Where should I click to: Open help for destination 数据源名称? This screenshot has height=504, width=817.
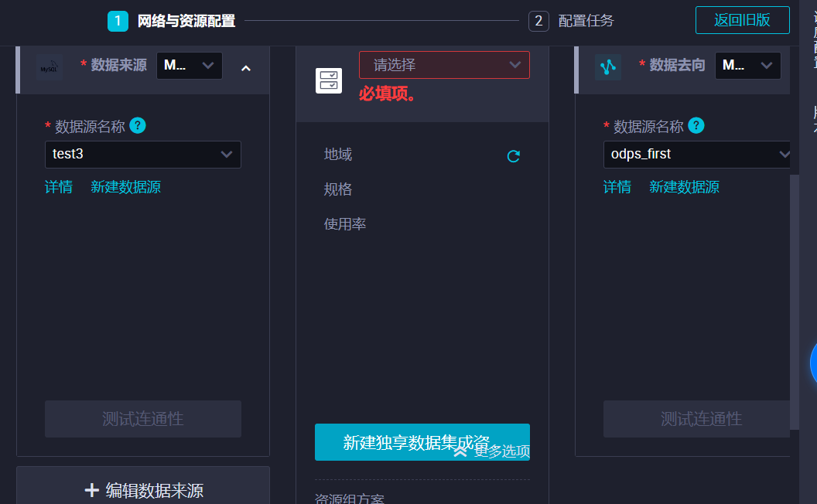click(x=696, y=125)
